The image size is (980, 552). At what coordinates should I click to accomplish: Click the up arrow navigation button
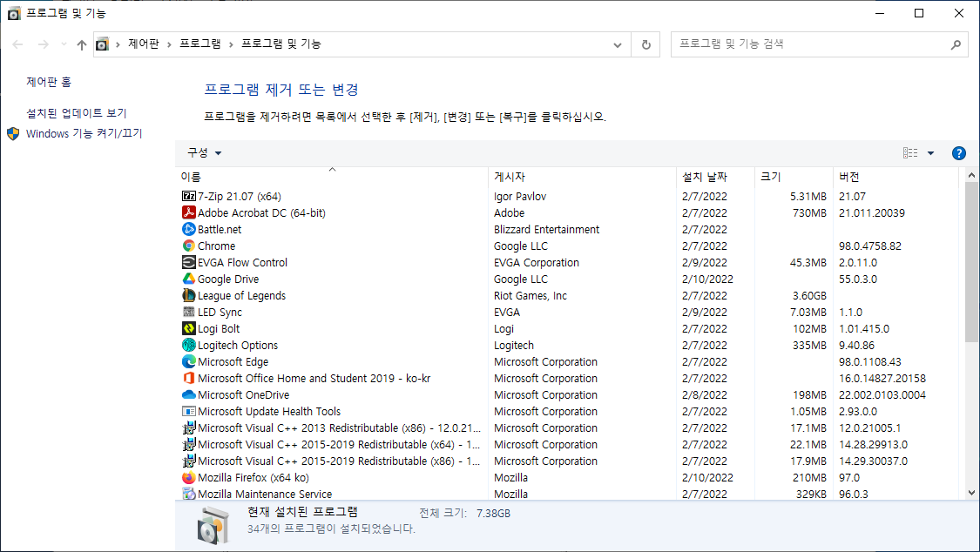82,44
